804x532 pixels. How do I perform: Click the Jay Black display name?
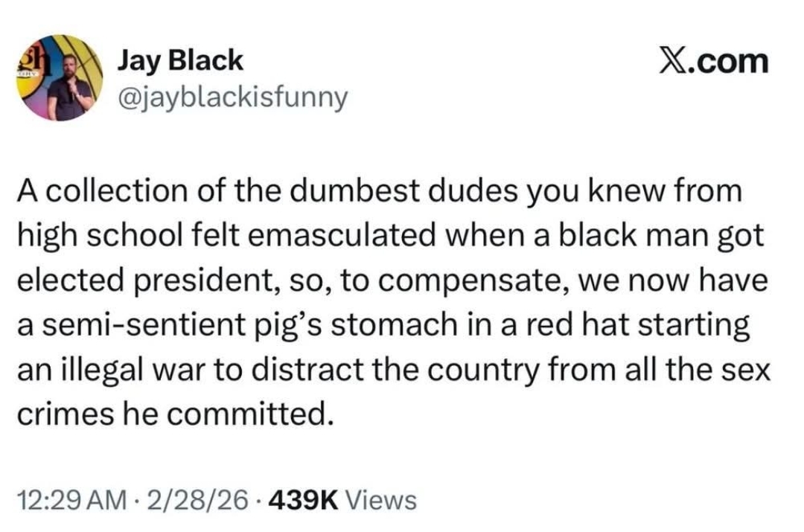tap(179, 60)
